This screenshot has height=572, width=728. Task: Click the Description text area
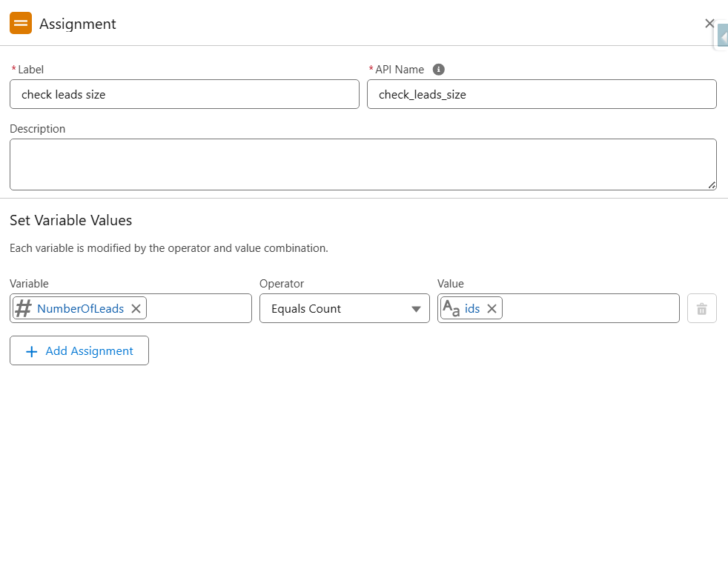[x=363, y=163]
